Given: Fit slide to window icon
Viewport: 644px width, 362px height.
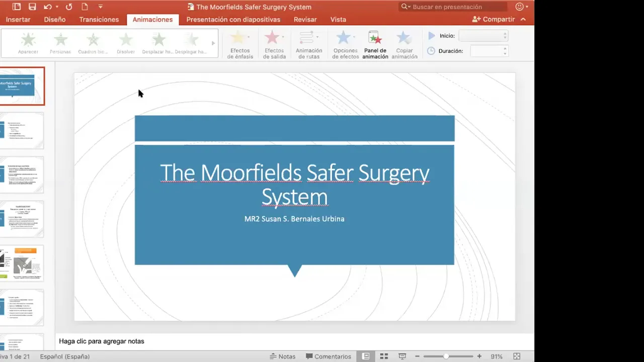Looking at the screenshot, I should click(517, 356).
